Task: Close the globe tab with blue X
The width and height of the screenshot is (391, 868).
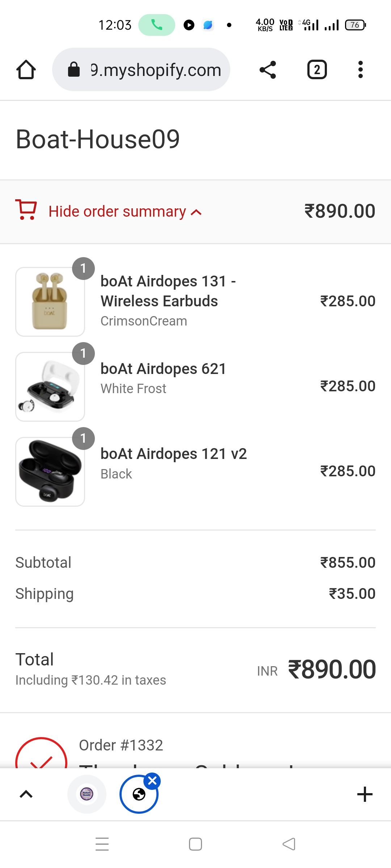Action: 152,781
